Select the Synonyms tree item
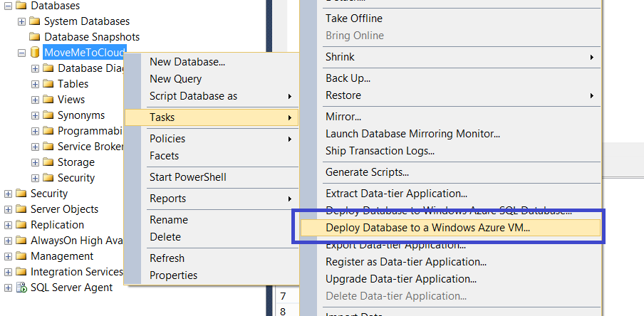Viewport: 644px width, 316px height. 81,115
